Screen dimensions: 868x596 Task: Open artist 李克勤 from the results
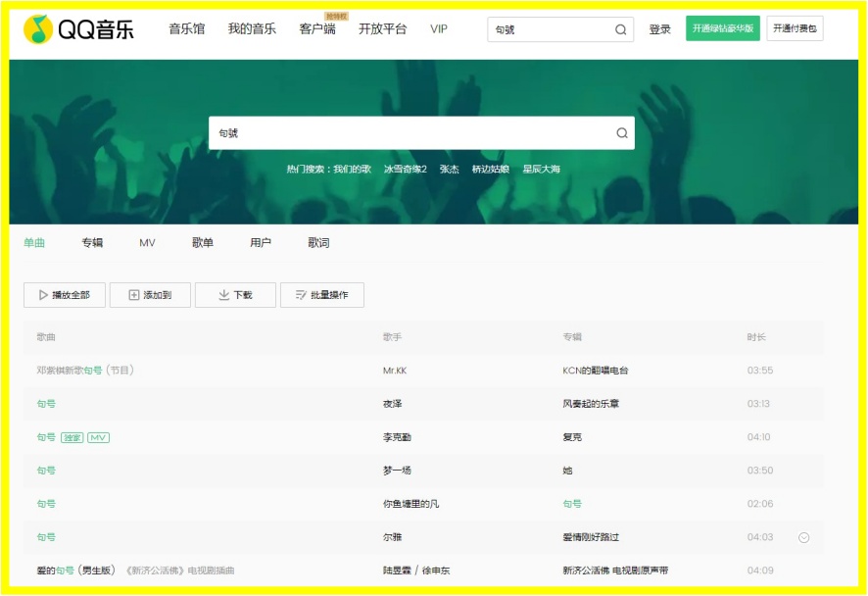(397, 437)
